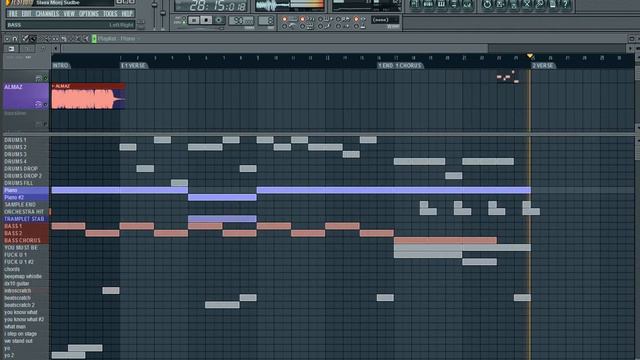
Task: Adjust the main volume slider
Action: [155, 6]
